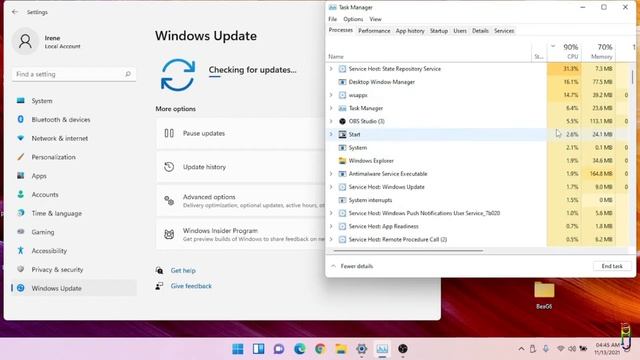Viewport: 640px width, 360px height.
Task: Open Update history
Action: tap(241, 167)
